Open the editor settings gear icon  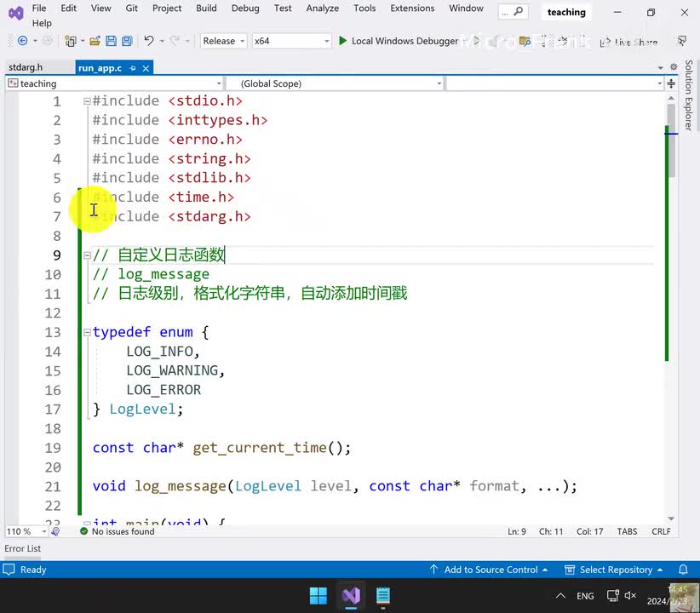click(674, 67)
